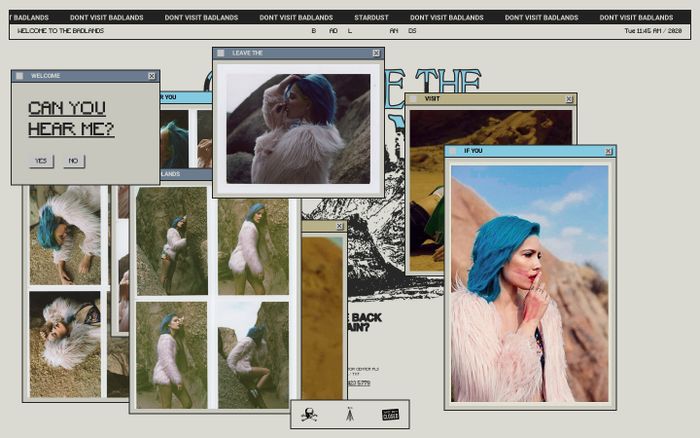Viewport: 700px width, 438px height.
Task: Click the skull and crossbones dock icon
Action: coord(310,414)
